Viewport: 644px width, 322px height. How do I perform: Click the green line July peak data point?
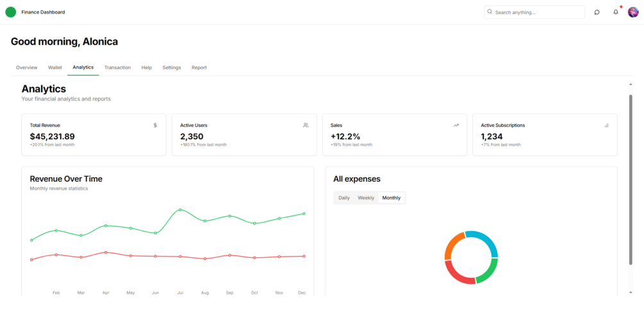(180, 210)
